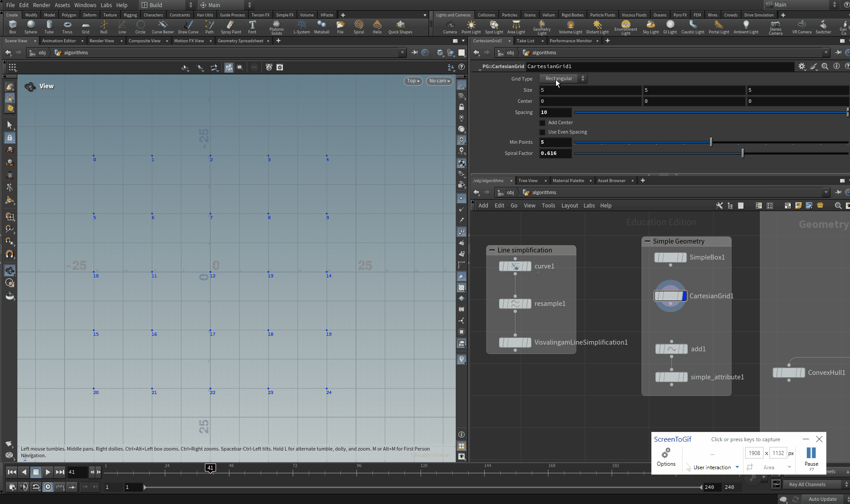850x504 pixels.
Task: Add a Sky Light
Action: click(650, 27)
